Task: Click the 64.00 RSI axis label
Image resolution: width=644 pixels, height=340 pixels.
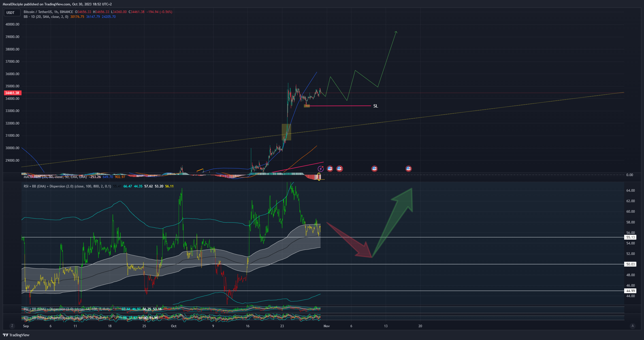Action: point(630,191)
